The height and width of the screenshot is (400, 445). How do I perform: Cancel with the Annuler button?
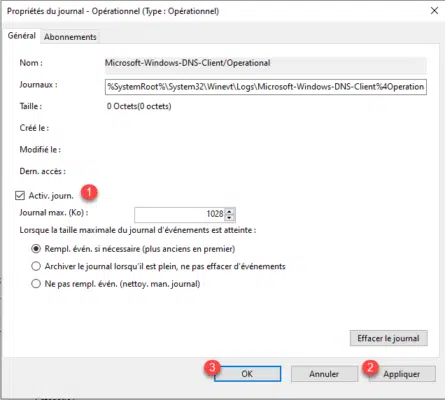[324, 374]
